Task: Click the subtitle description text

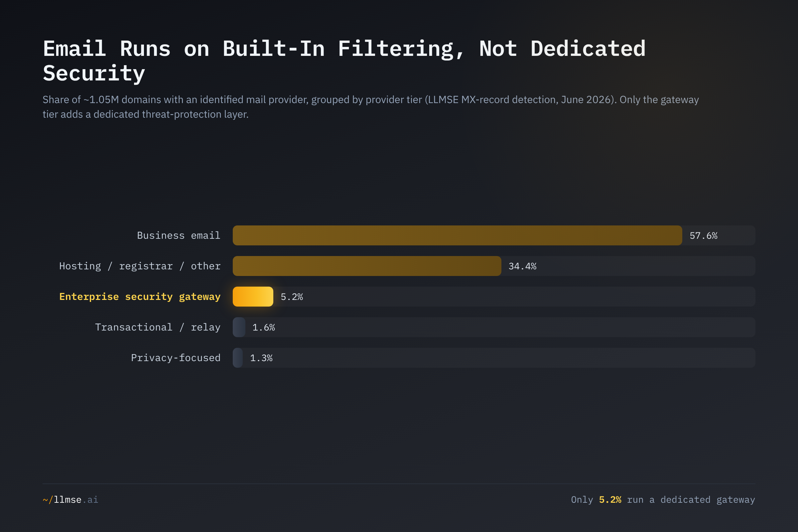Action: 370,107
